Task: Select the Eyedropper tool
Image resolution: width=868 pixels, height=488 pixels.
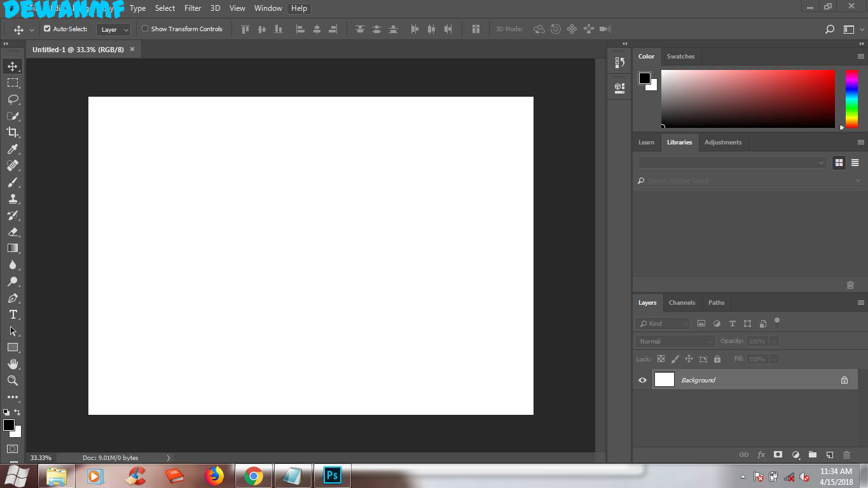Action: coord(13,149)
